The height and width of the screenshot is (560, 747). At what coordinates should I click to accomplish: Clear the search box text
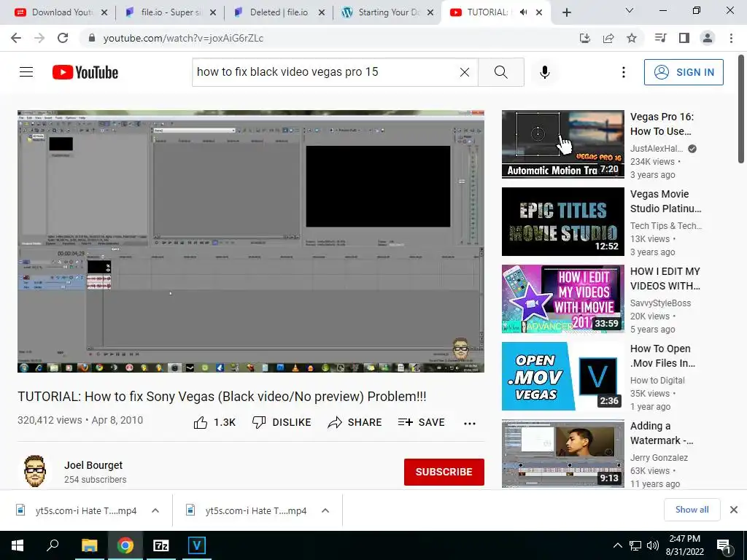pos(465,72)
